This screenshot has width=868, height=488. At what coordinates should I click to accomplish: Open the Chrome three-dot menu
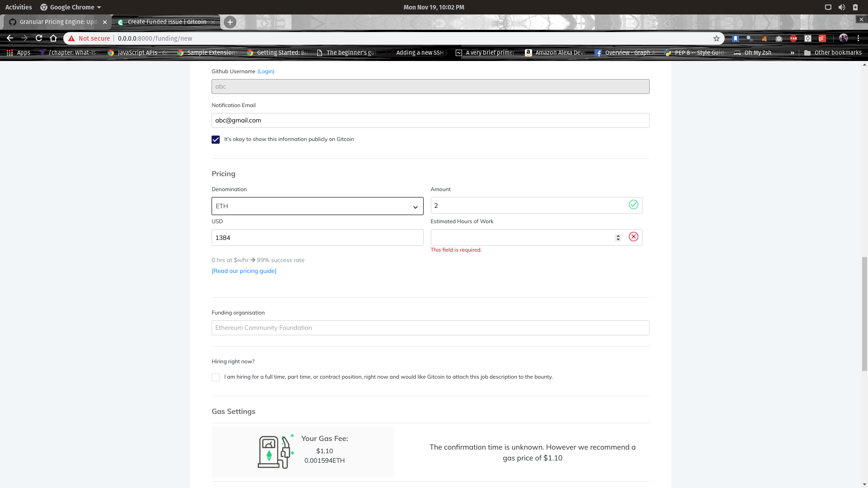point(859,38)
